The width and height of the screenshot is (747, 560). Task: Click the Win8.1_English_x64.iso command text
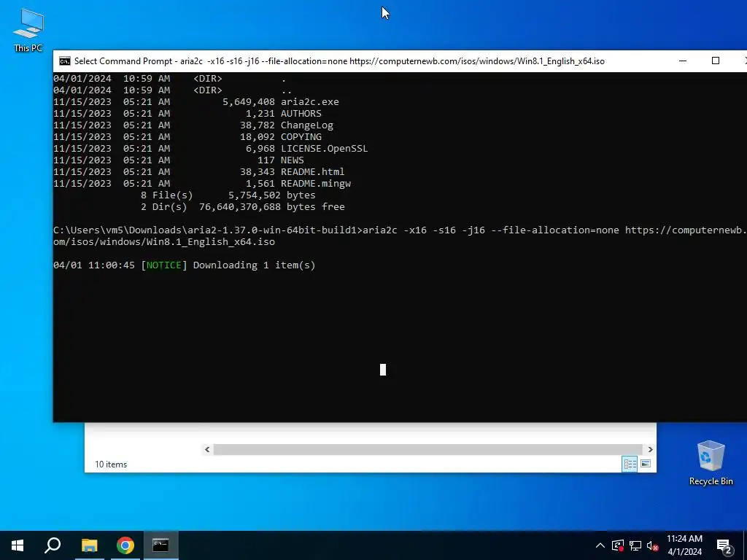pos(211,242)
